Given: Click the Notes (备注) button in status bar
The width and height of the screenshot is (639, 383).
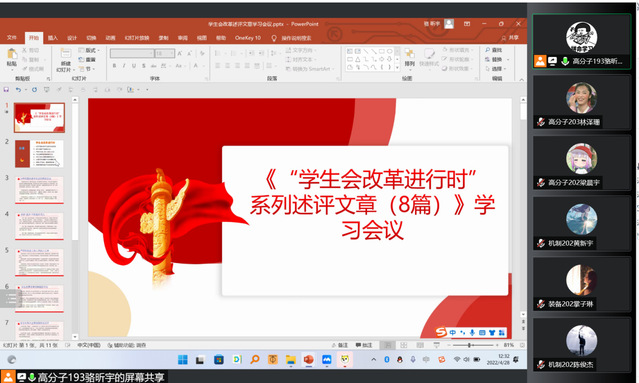Looking at the screenshot, I should pos(340,345).
